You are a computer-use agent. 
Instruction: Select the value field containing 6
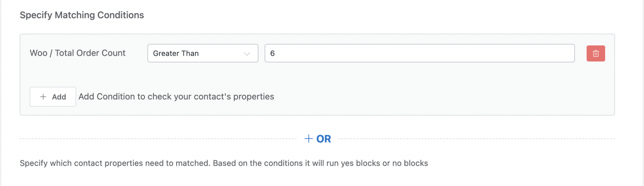point(420,53)
